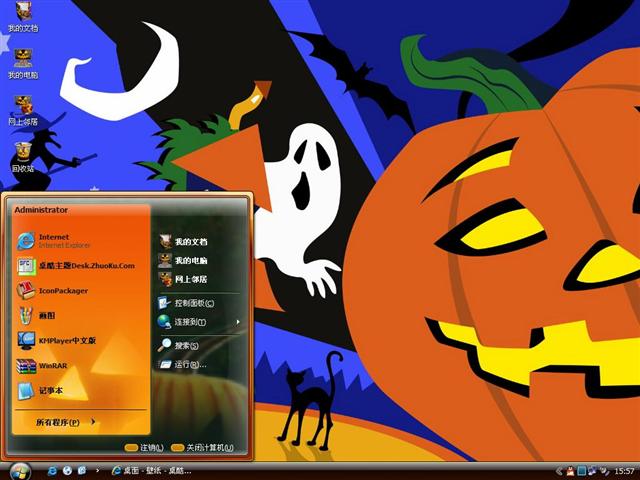Image resolution: width=640 pixels, height=480 pixels.
Task: Click the third quick launch icon
Action: pyautogui.click(x=82, y=471)
